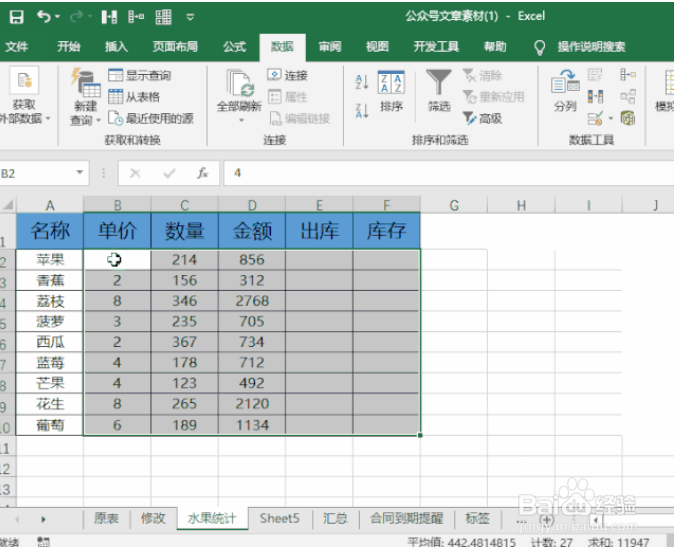Click the Save icon in quick access toolbar
676x550 pixels.
pyautogui.click(x=16, y=17)
